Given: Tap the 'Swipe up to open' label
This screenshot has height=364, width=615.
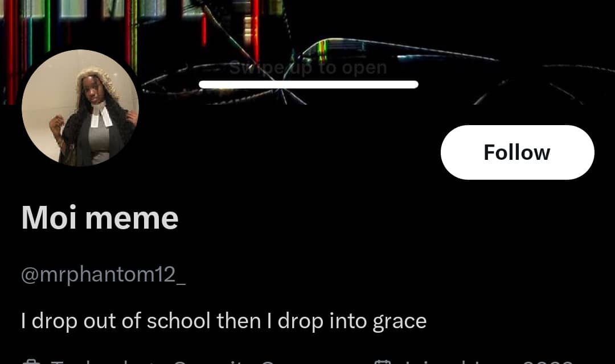Looking at the screenshot, I should 308,68.
